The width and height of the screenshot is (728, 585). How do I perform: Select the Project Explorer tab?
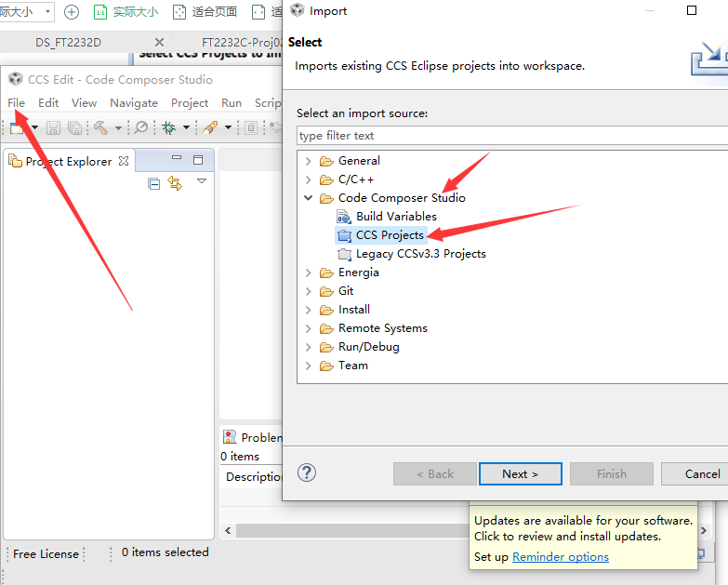(x=68, y=161)
